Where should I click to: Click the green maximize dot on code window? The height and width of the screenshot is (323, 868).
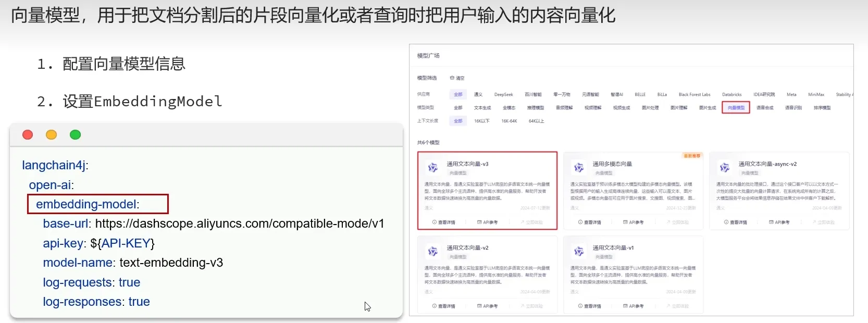pyautogui.click(x=75, y=135)
